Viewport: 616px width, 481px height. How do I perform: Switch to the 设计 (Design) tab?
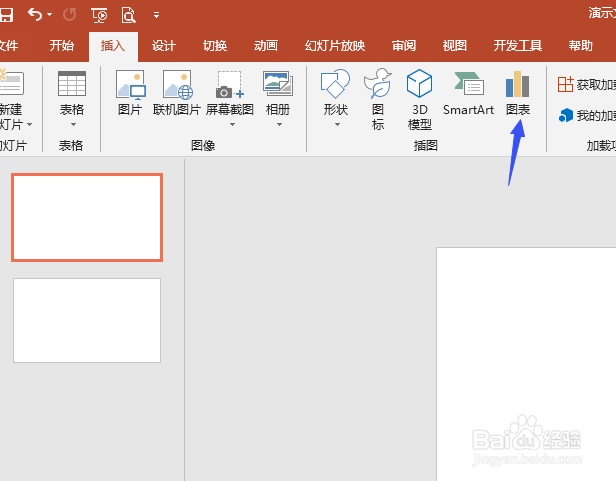coord(164,46)
